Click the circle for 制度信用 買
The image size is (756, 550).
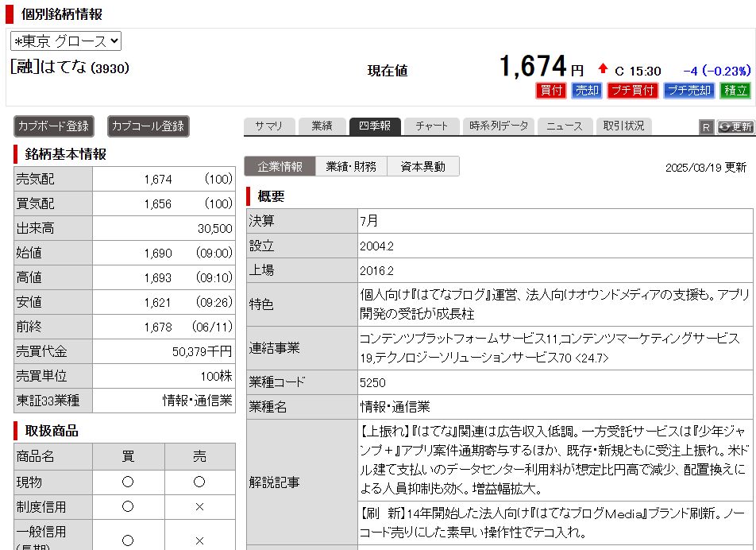128,506
